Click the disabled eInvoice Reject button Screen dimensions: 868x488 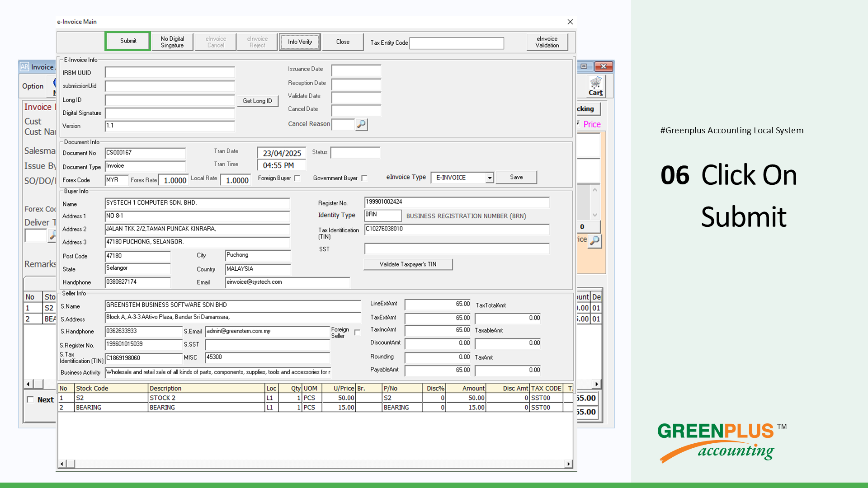[x=257, y=42]
